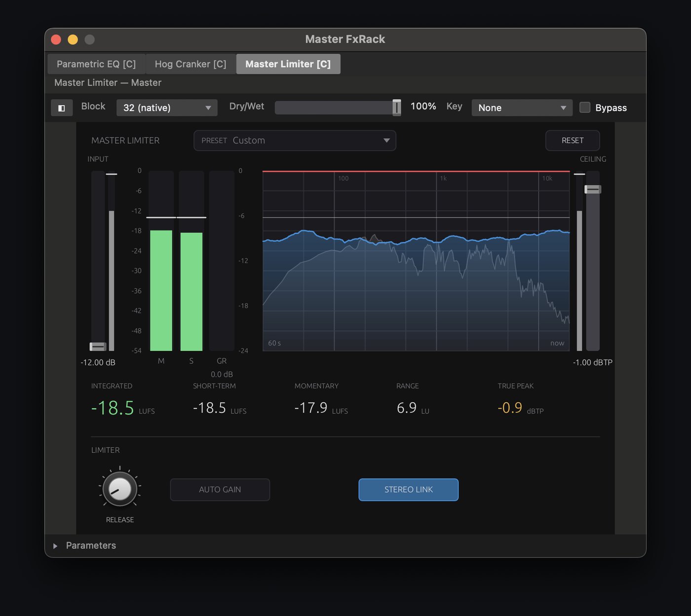691x616 pixels.
Task: Click the green S level meter
Action: coord(192,291)
